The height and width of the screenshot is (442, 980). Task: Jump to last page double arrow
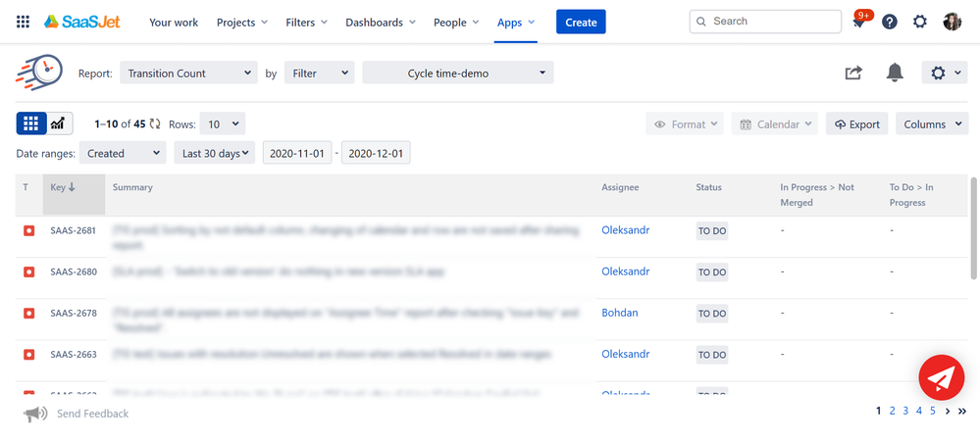point(962,411)
